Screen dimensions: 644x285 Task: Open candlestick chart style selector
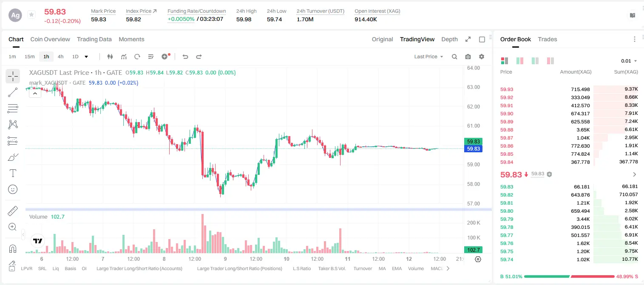coord(111,57)
